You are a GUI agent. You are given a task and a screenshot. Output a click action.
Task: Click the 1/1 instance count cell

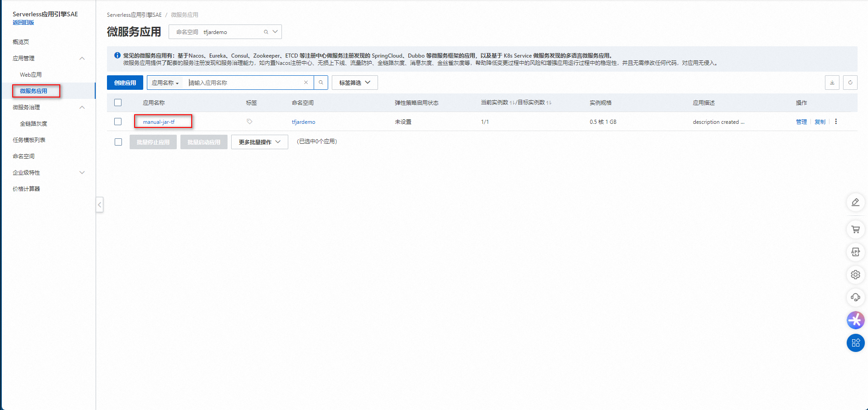click(485, 122)
